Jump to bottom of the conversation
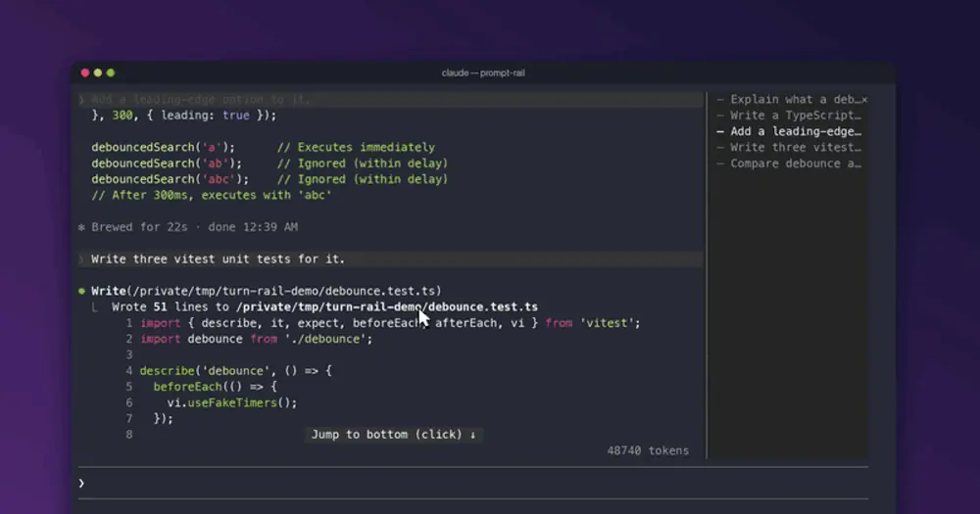Image resolution: width=980 pixels, height=514 pixels. 394,435
